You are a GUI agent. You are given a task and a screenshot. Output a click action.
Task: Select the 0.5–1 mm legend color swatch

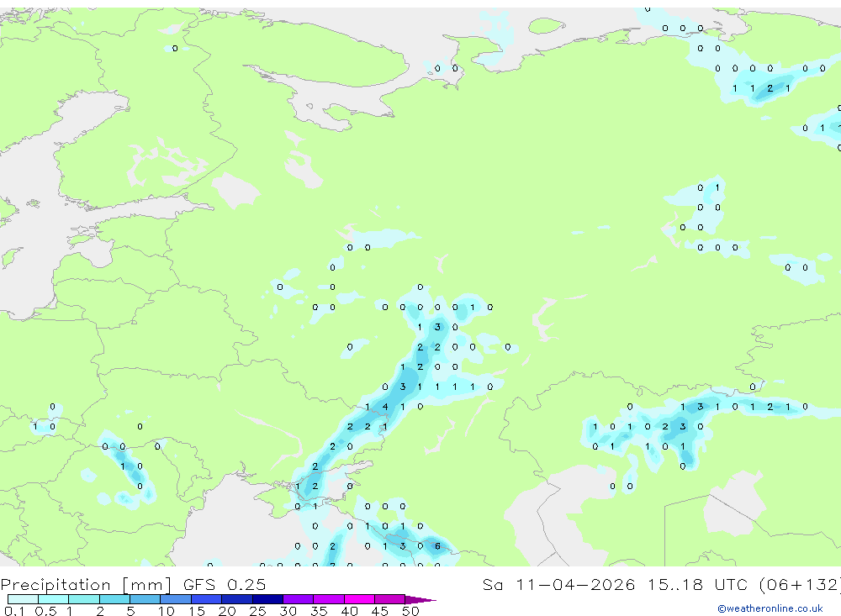click(x=54, y=599)
